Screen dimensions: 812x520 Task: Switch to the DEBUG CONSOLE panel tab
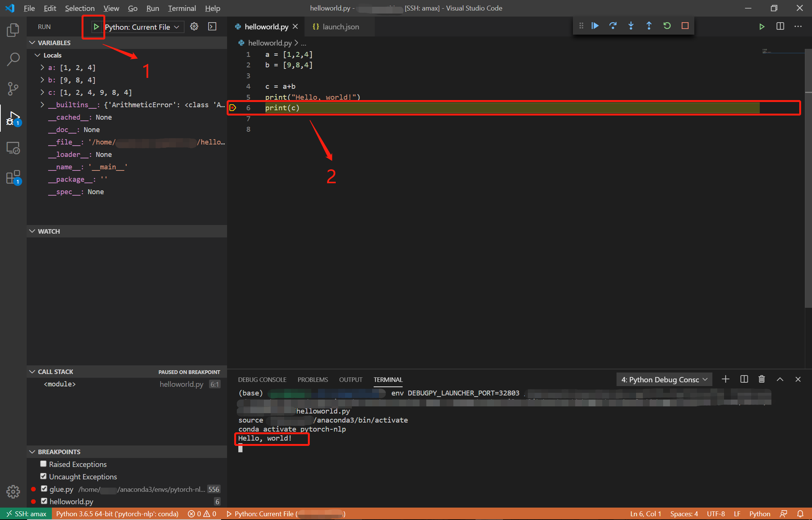pos(262,380)
